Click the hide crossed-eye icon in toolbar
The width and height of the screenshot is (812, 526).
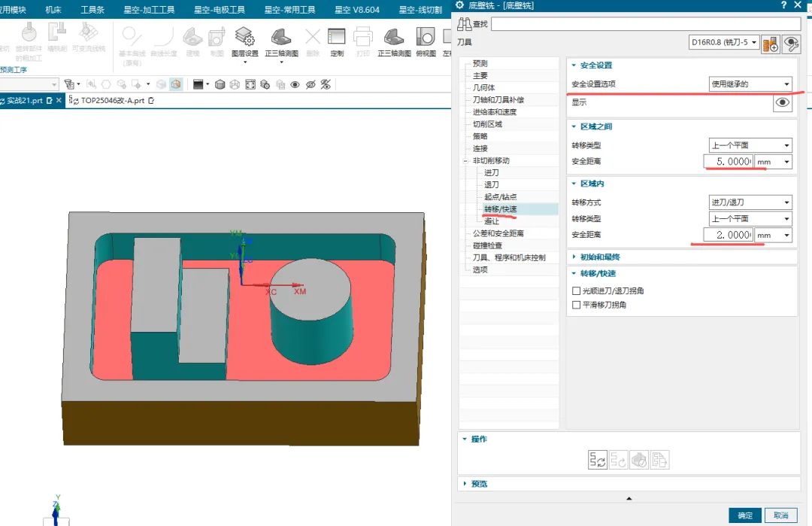[311, 84]
